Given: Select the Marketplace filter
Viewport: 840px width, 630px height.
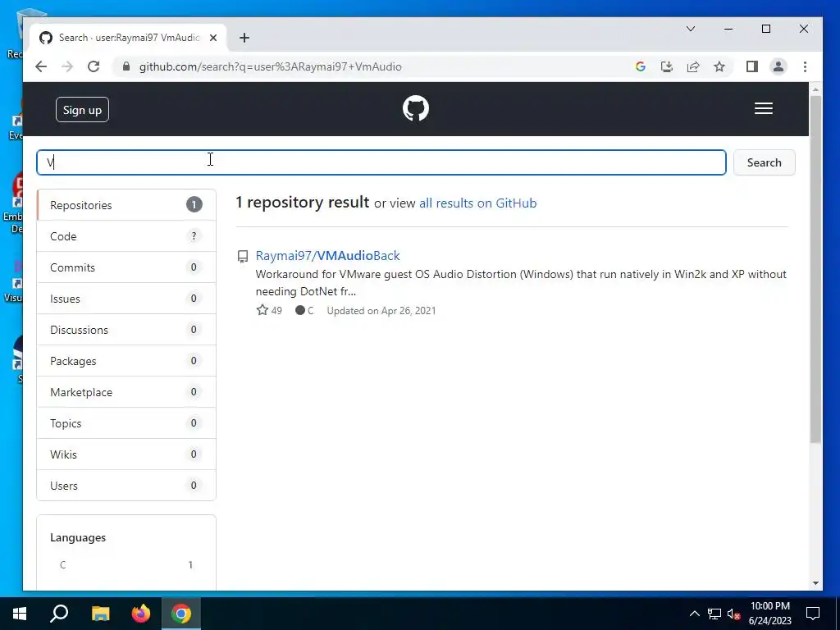Looking at the screenshot, I should click(x=126, y=392).
